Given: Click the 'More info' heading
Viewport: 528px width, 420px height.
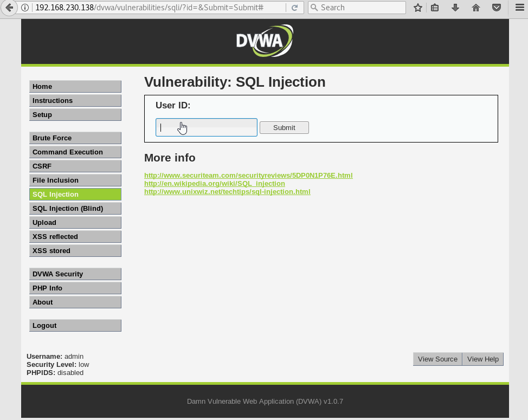Looking at the screenshot, I should (170, 158).
